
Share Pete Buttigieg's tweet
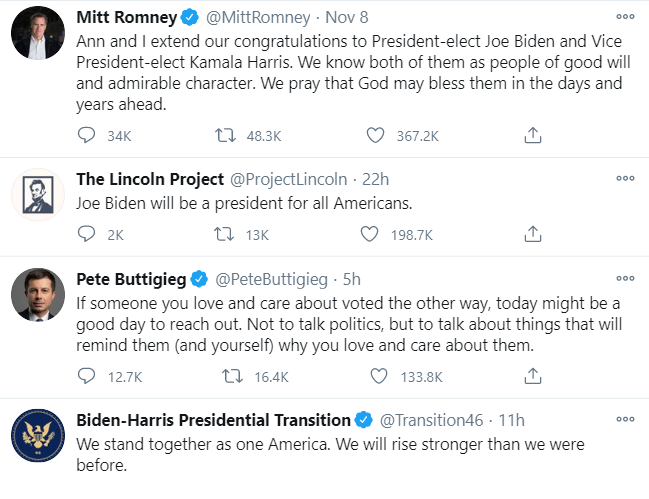tap(533, 376)
